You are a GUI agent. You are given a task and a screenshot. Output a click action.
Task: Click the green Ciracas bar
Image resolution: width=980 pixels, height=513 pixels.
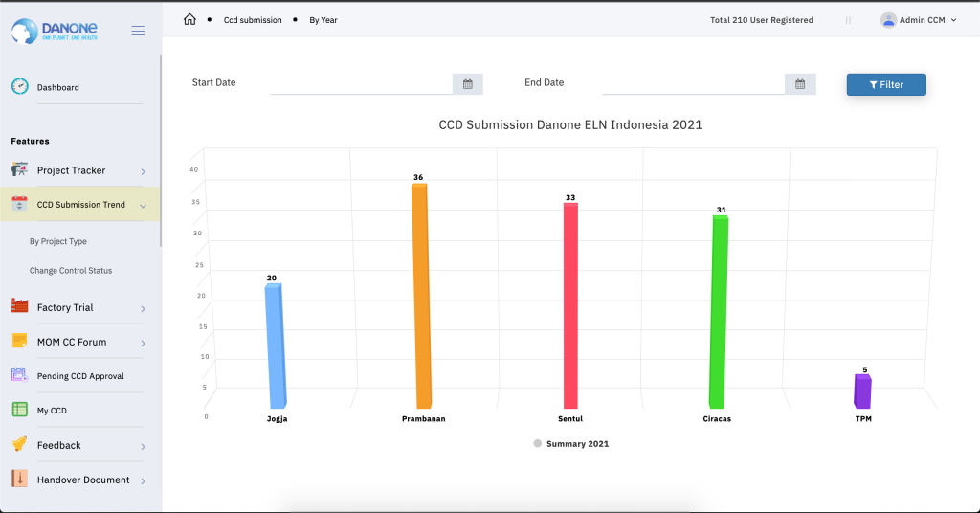[718, 312]
